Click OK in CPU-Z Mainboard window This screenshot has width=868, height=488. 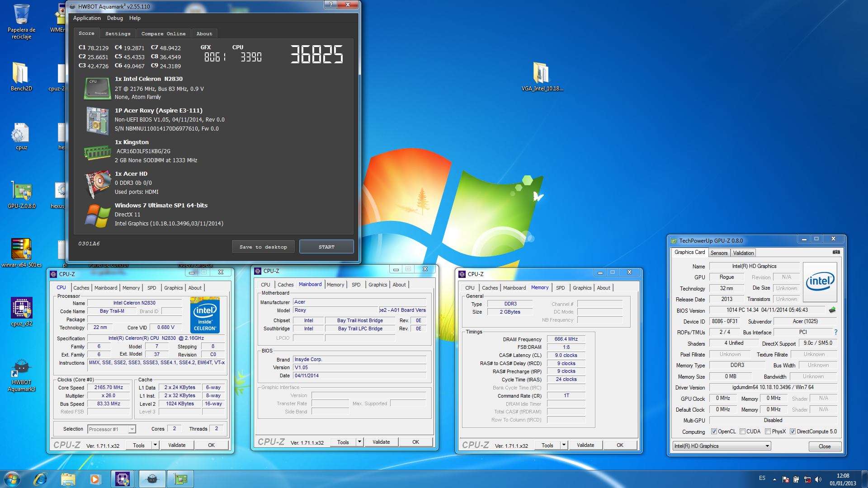pos(415,442)
